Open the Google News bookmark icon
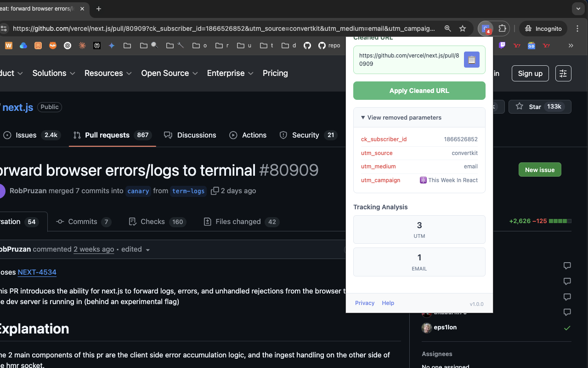The height and width of the screenshot is (368, 588). tap(532, 46)
